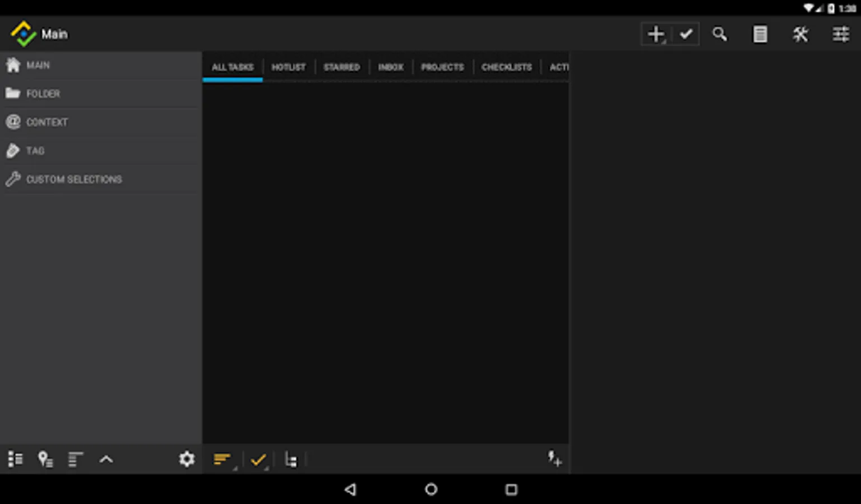Switch to the HOTLIST tab
The width and height of the screenshot is (861, 504).
click(x=288, y=67)
